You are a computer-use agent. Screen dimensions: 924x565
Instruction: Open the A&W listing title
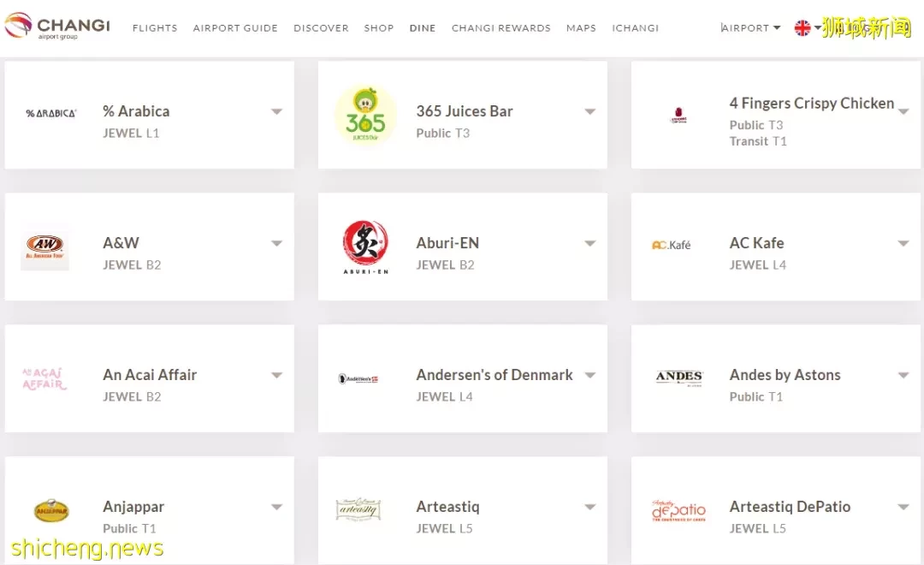[121, 243]
